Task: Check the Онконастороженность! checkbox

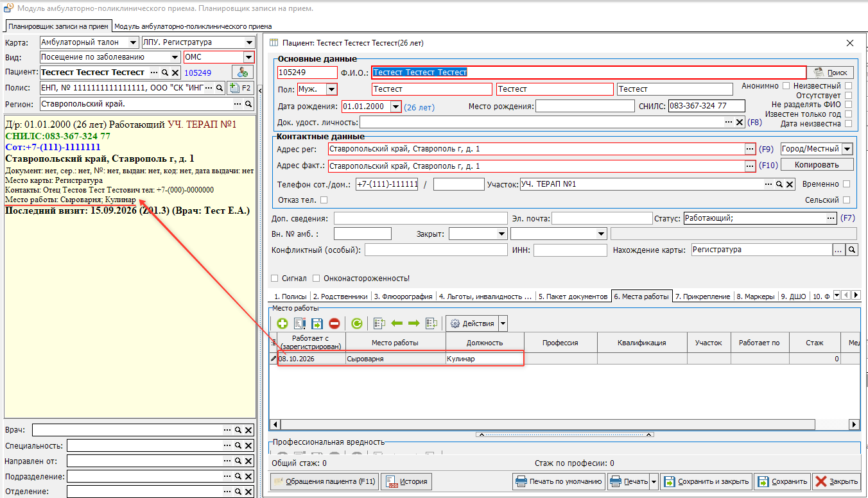Action: click(316, 279)
